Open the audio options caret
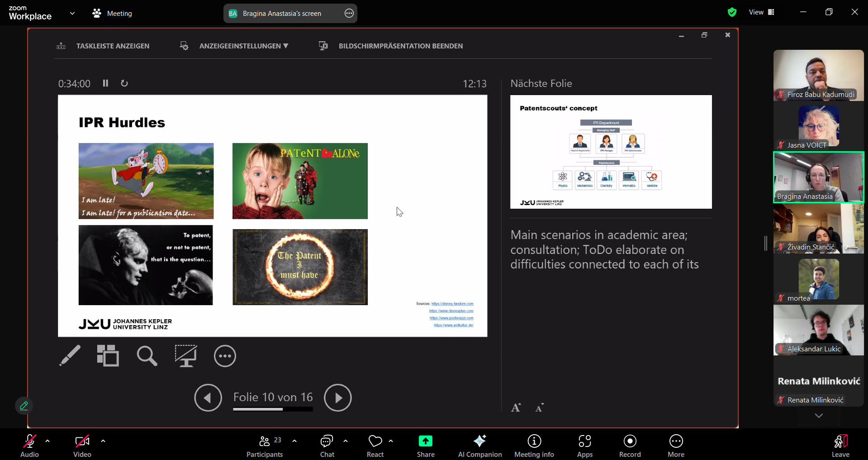The width and height of the screenshot is (868, 460). (47, 441)
